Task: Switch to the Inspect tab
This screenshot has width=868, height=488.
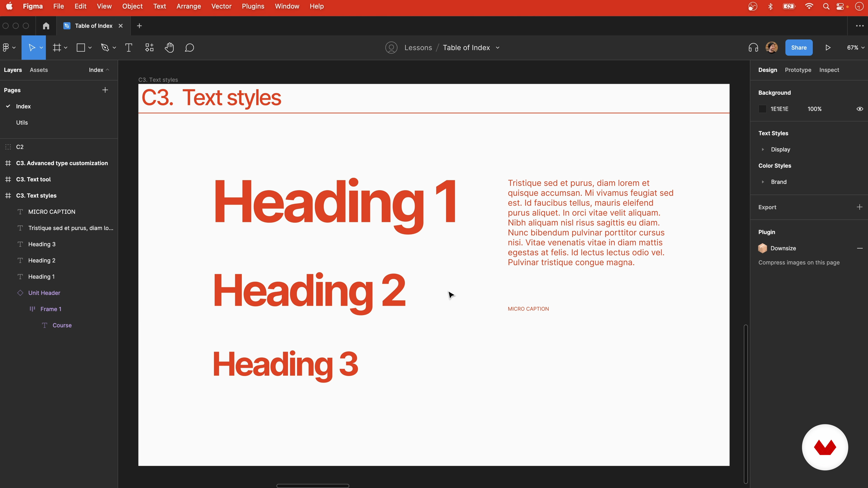Action: point(829,70)
